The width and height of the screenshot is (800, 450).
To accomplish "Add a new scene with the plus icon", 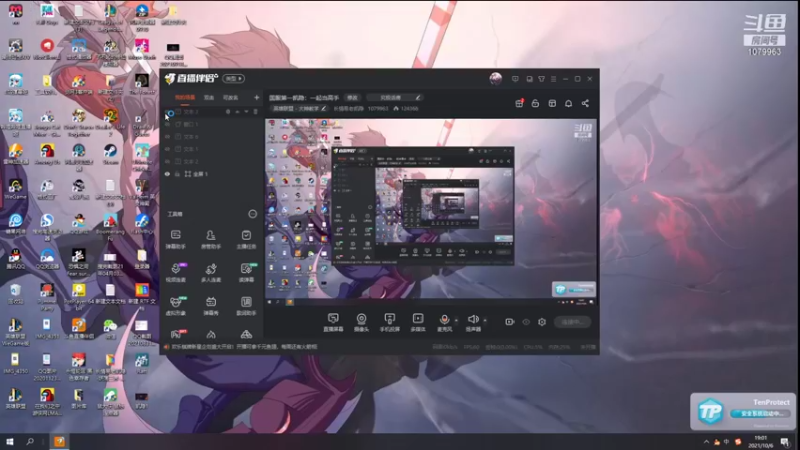I will click(x=257, y=97).
